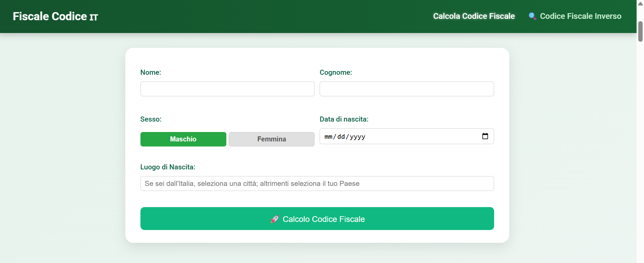This screenshot has width=644, height=263.
Task: Click the magnifying glass icon in navbar
Action: coord(533,16)
